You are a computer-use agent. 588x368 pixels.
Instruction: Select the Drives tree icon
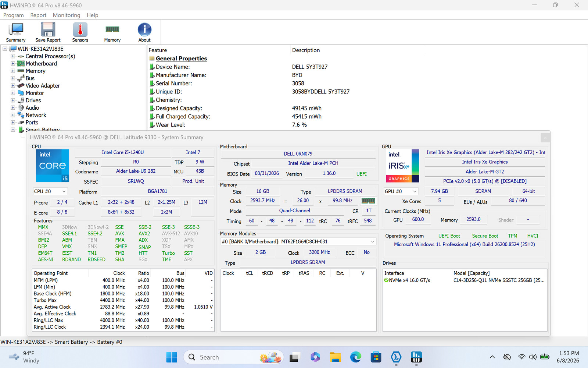[21, 100]
